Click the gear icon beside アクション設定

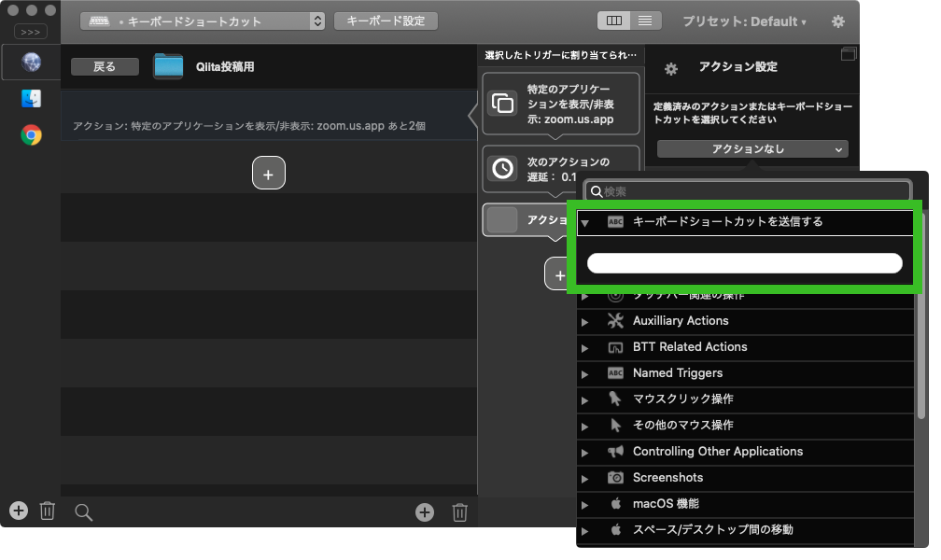669,68
